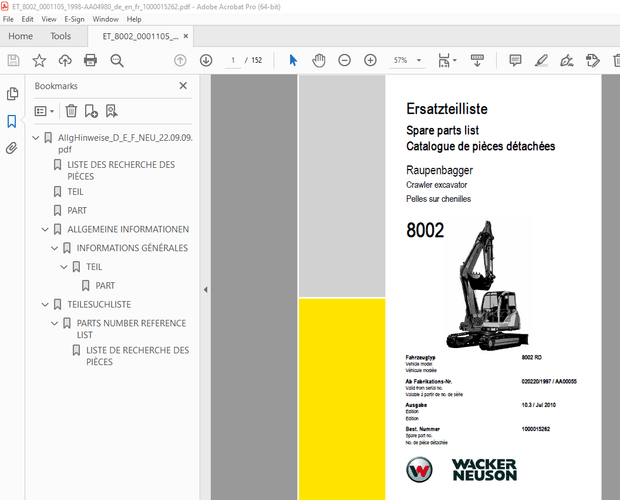Go to previous page arrow
This screenshot has width=620, height=500.
tap(180, 60)
